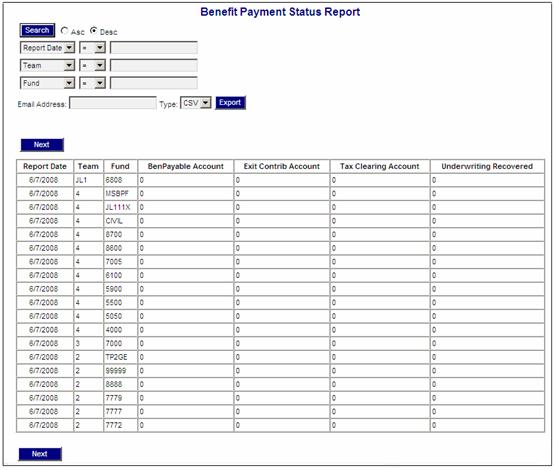Click the Next button above the table
The image size is (554, 470).
(42, 145)
